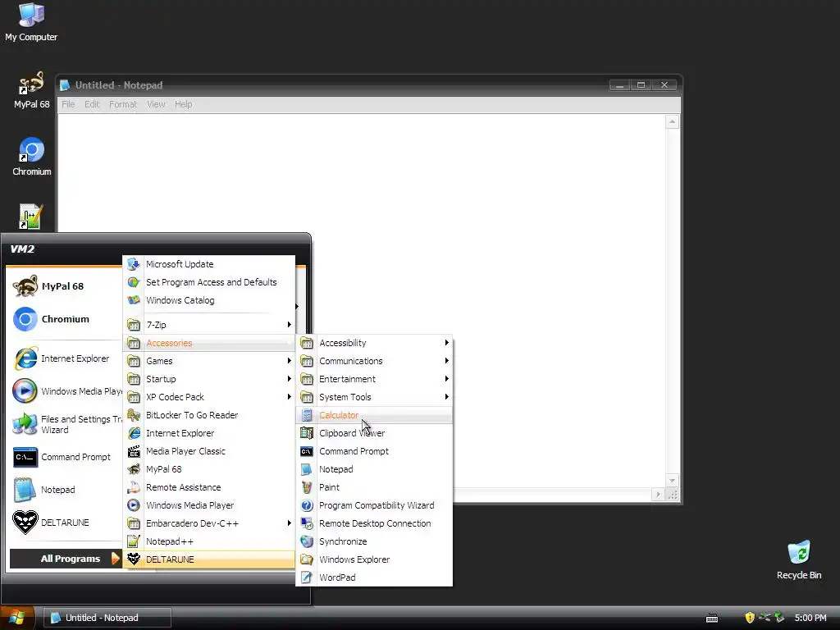840x630 pixels.
Task: Click the security shield tray icon
Action: point(750,618)
